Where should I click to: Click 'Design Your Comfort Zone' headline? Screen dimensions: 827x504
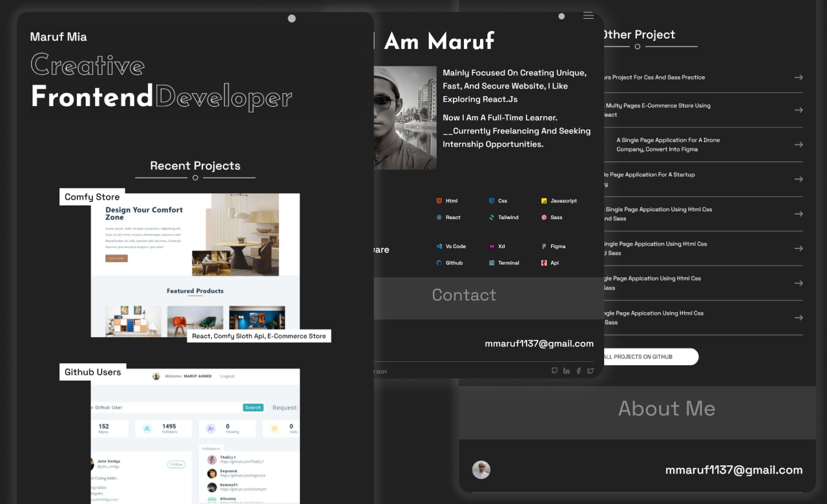(x=144, y=214)
